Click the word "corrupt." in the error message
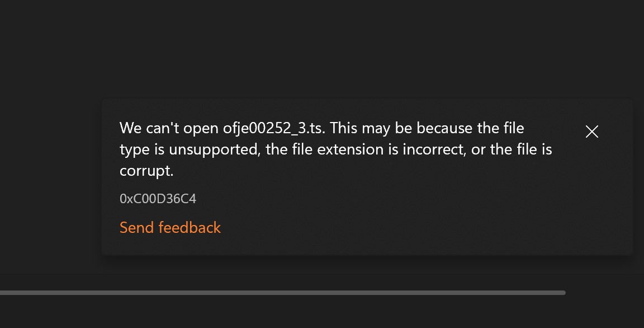644x328 pixels. point(146,171)
